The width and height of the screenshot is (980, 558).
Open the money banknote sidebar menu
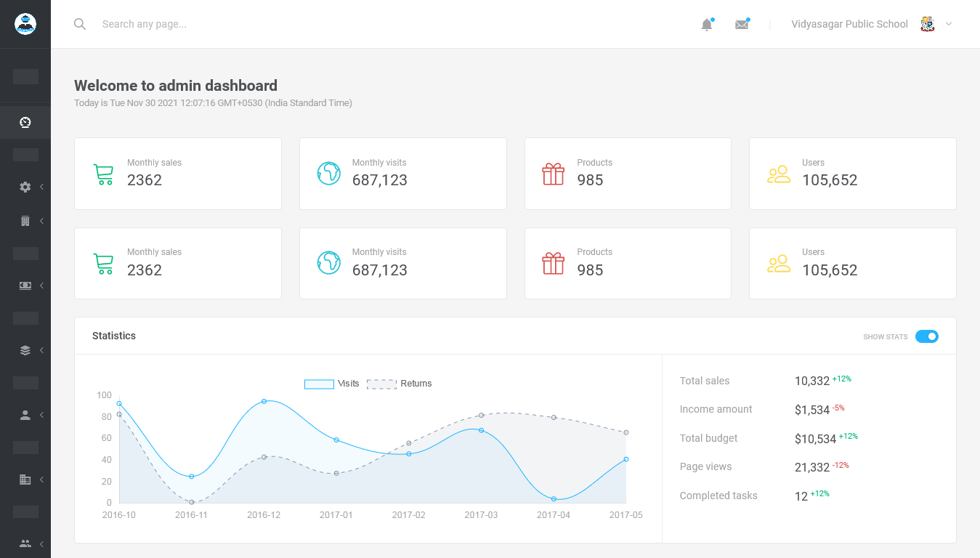(25, 286)
